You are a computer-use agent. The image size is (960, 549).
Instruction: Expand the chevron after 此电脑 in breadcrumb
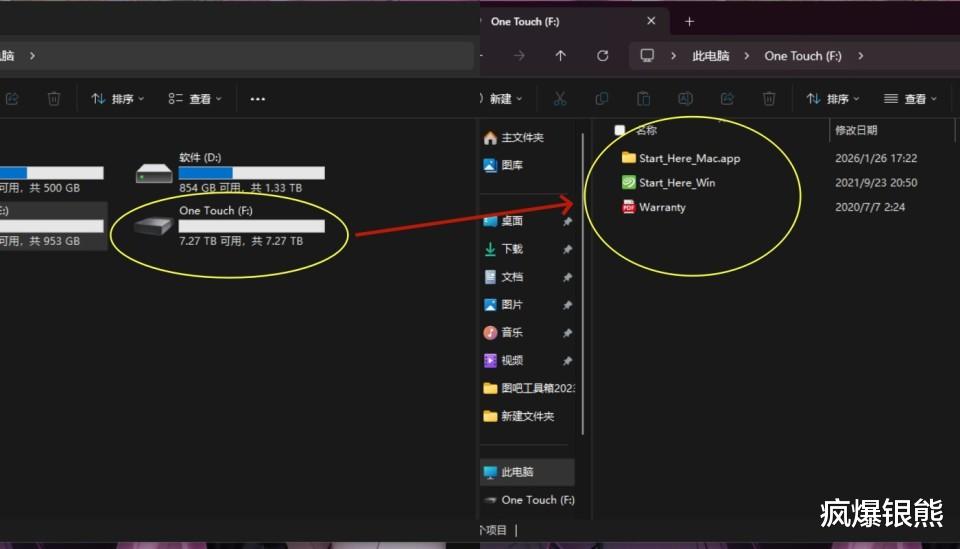tap(746, 56)
